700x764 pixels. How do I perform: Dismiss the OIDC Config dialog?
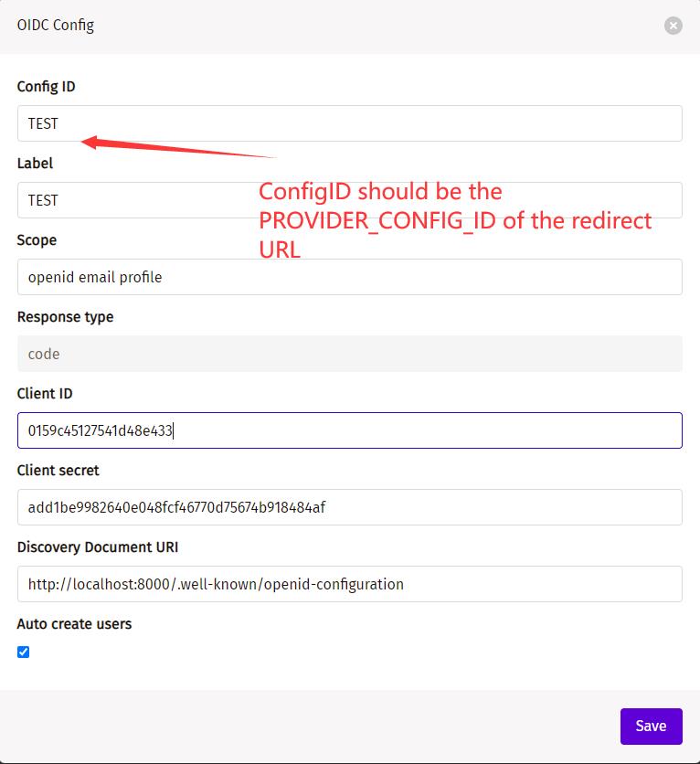coord(673,26)
